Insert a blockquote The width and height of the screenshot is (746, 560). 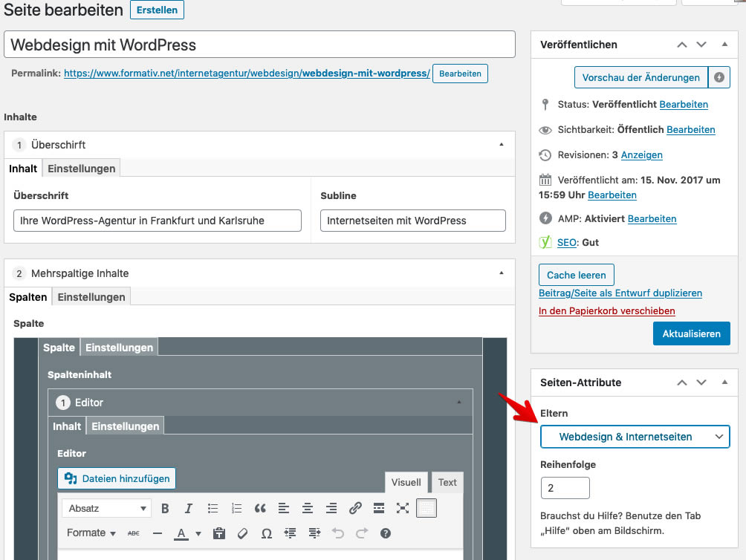pyautogui.click(x=259, y=508)
